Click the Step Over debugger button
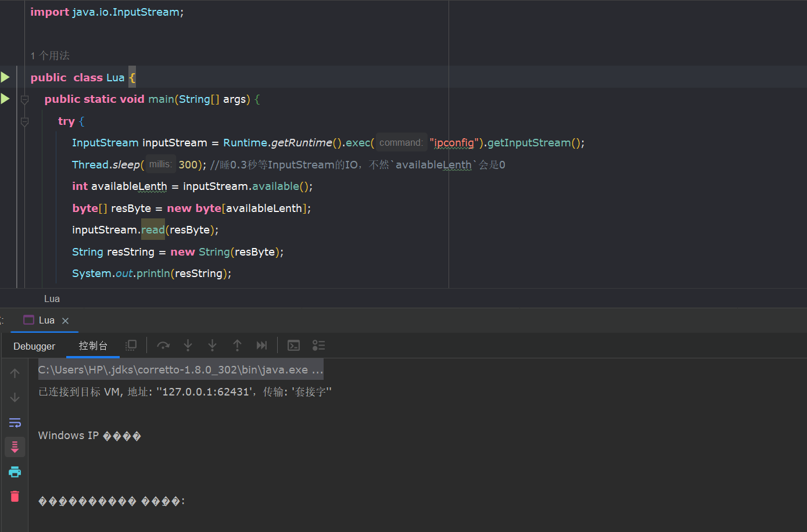The height and width of the screenshot is (532, 807). [x=163, y=346]
